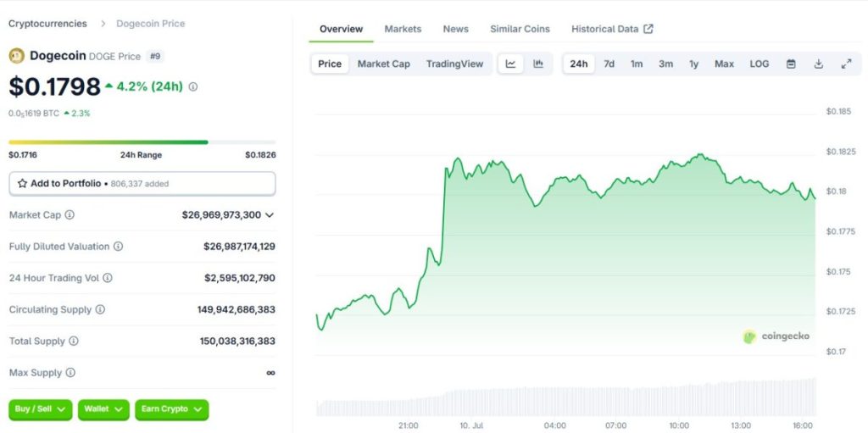Screen dimensions: 868x433
Task: Expand the Wallet dropdown
Action: [x=103, y=409]
